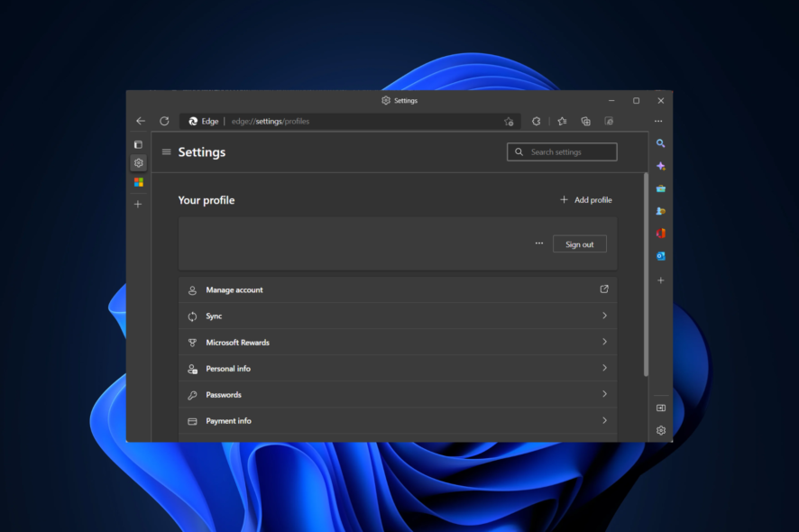Expand the Microsoft Rewards chevron
This screenshot has width=799, height=532.
pos(604,342)
